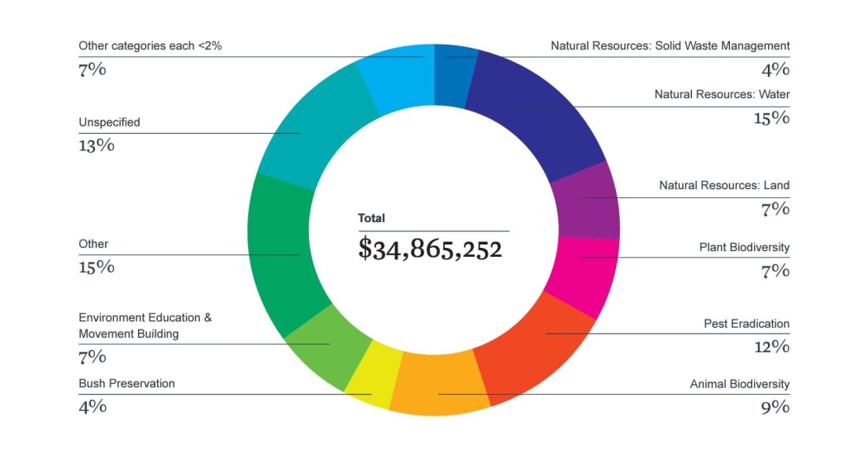
Task: Click the 4% value under Bush Preservation
Action: pos(93,407)
